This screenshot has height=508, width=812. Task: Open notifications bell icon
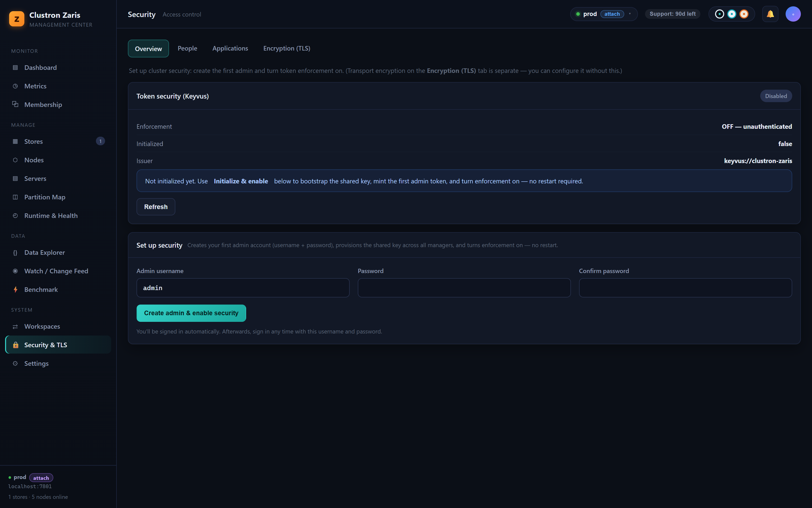pos(770,14)
